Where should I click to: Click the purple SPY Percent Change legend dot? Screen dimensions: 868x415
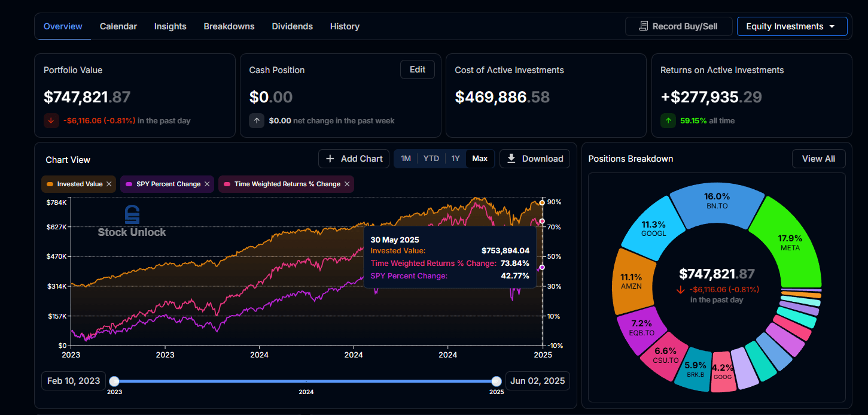coord(129,184)
